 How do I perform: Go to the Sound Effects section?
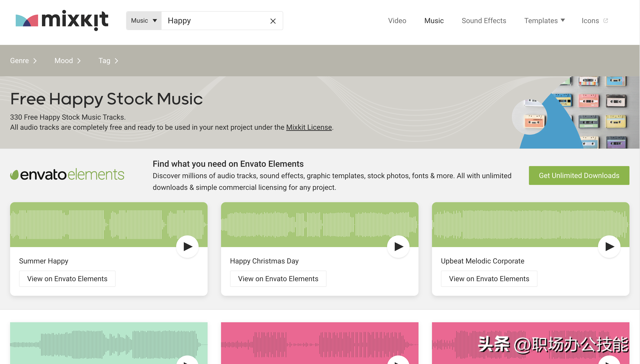coord(484,20)
